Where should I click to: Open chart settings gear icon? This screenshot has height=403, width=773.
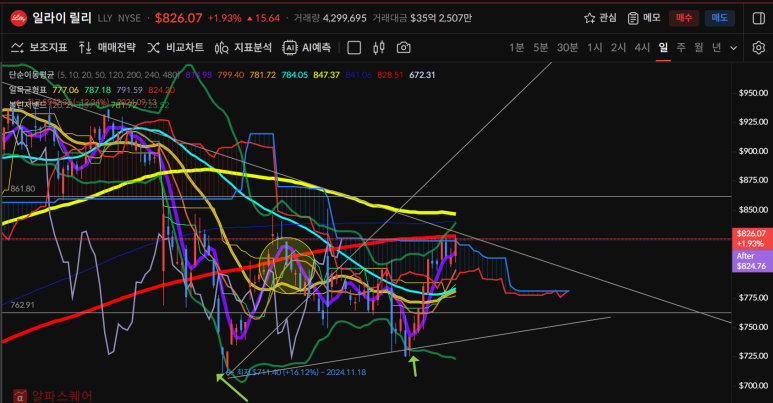click(759, 48)
